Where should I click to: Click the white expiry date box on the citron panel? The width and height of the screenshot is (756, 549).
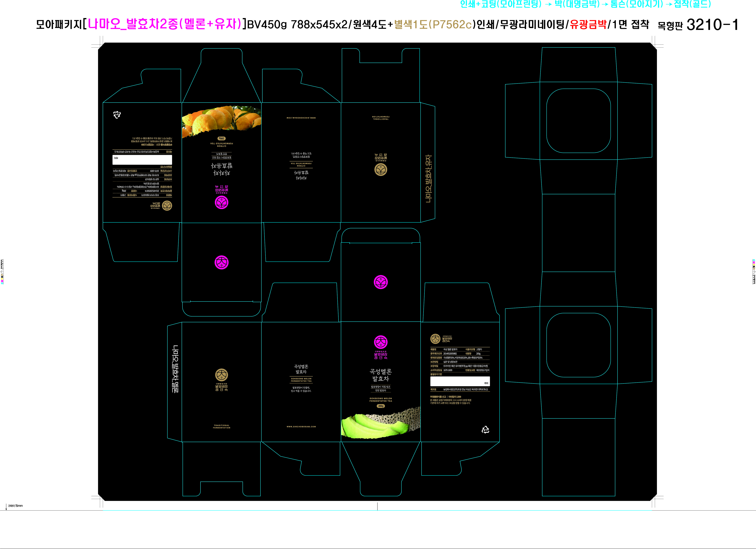[142, 160]
